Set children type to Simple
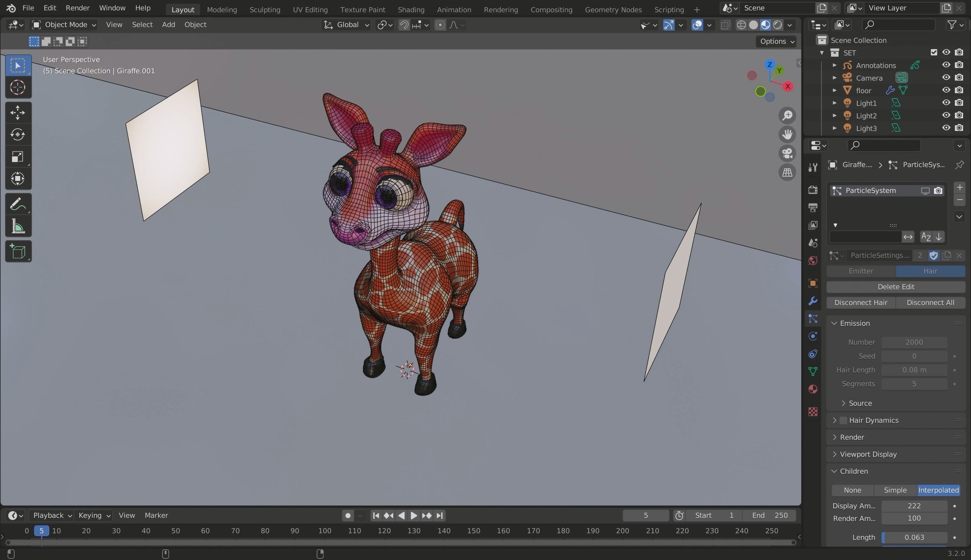 895,490
